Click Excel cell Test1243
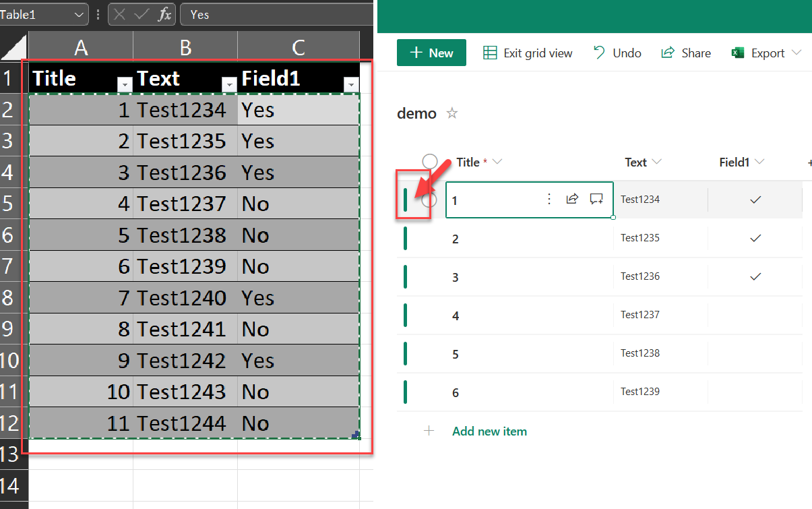The image size is (812, 509). pos(185,392)
